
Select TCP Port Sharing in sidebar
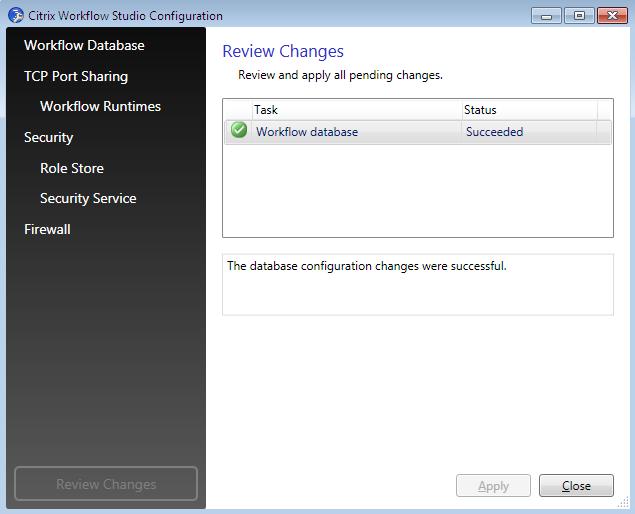[x=76, y=76]
